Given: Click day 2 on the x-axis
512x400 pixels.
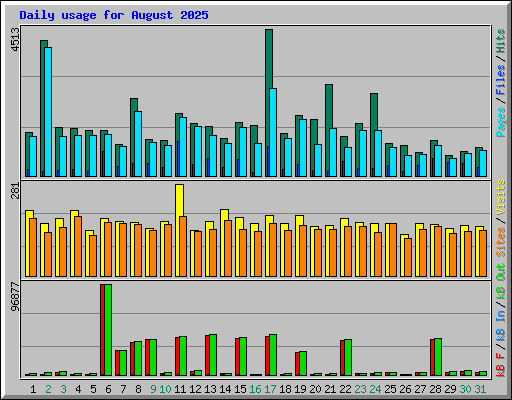Looking at the screenshot, I should click(48, 389).
